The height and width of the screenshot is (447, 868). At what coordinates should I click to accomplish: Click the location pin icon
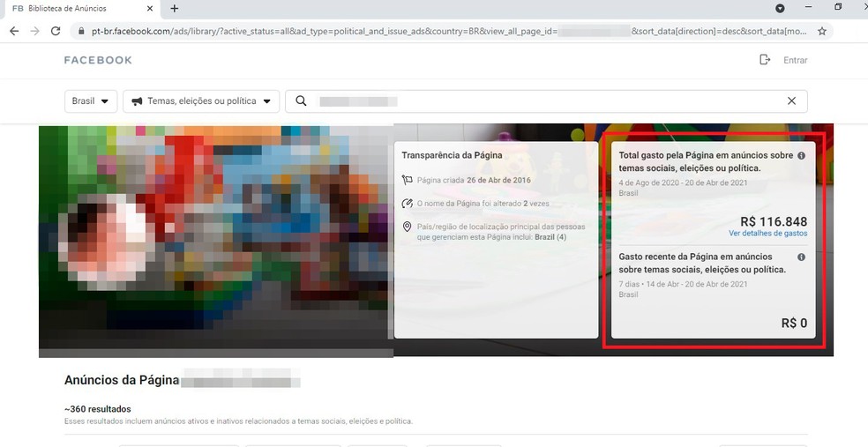tap(408, 227)
